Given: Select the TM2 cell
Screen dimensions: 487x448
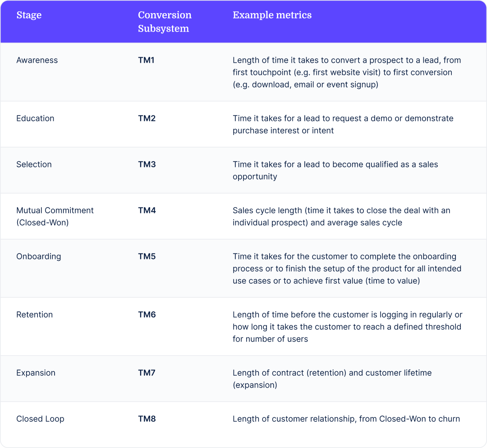Looking at the screenshot, I should tap(147, 118).
